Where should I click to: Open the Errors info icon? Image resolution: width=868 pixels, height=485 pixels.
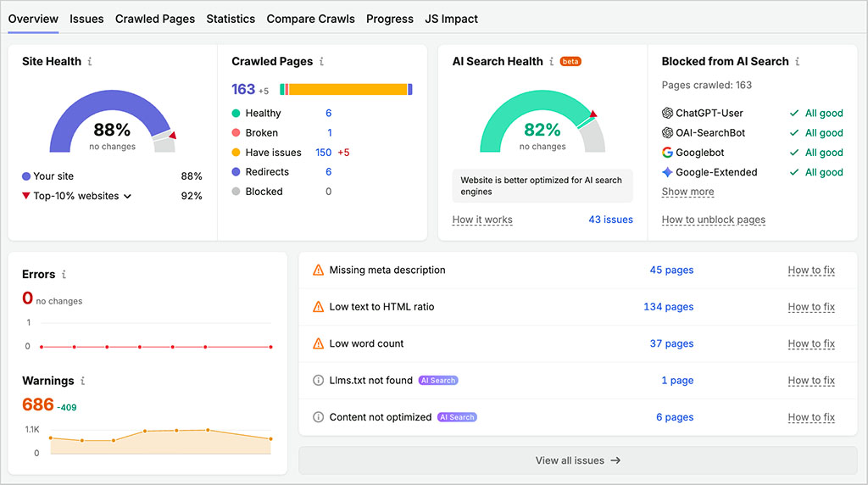tap(64, 274)
